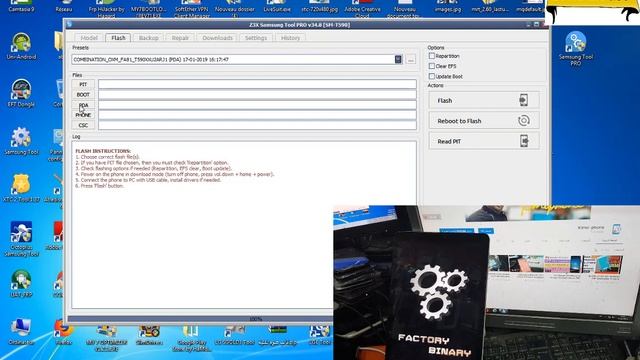Image resolution: width=640 pixels, height=360 pixels.
Task: Open the Downloads tab
Action: [218, 38]
